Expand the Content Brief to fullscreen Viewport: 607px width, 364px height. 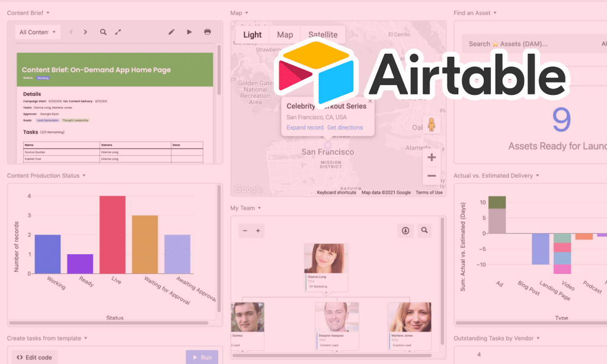pyautogui.click(x=119, y=32)
